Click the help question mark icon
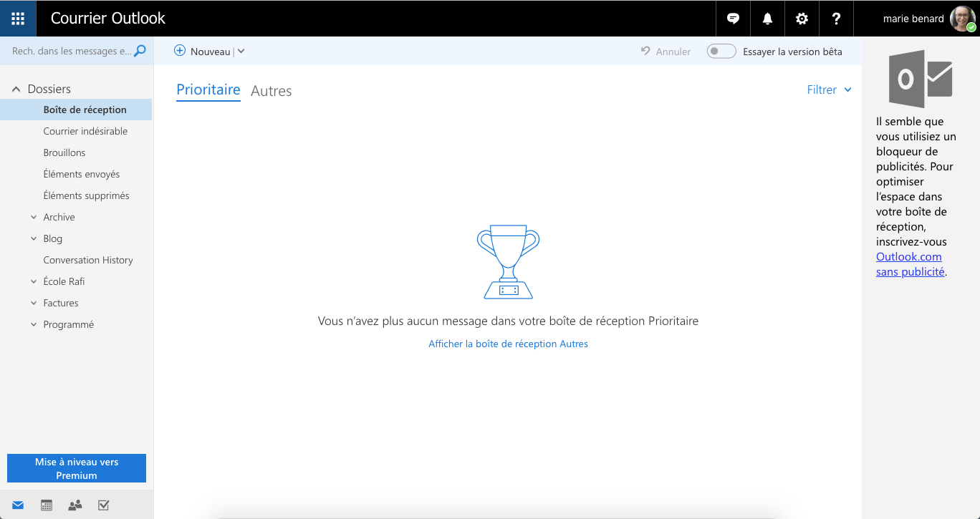The image size is (980, 519). 836,19
